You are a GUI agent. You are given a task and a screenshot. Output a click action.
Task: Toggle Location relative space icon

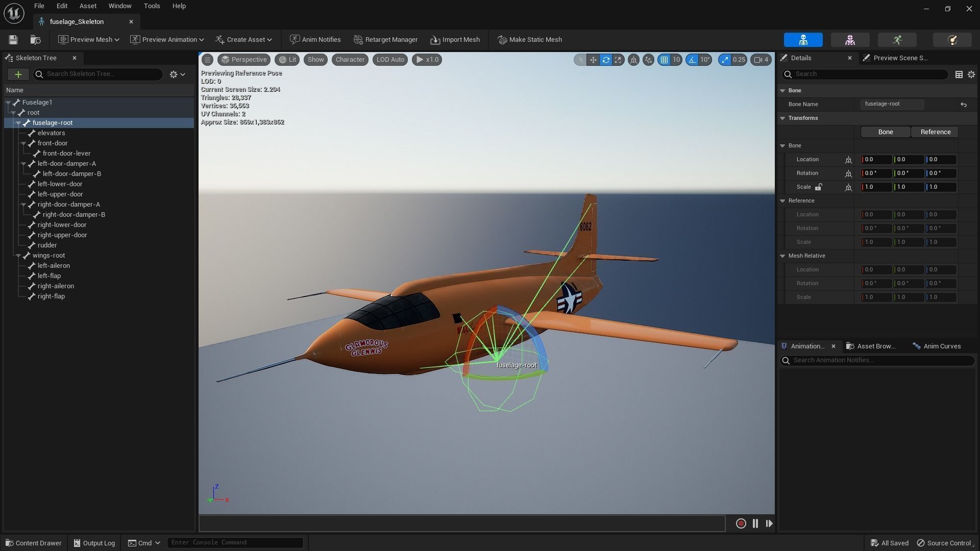pyautogui.click(x=848, y=160)
